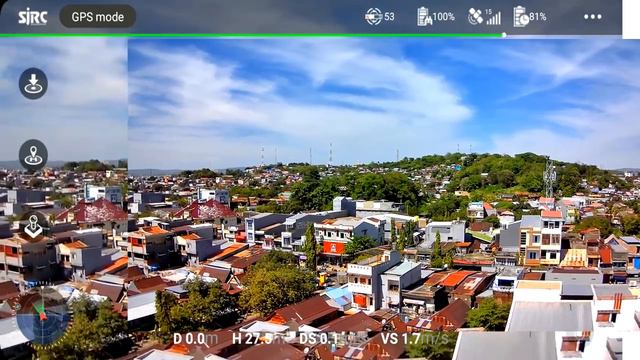Open the compass radar map widget
The height and width of the screenshot is (360, 640).
(42, 315)
